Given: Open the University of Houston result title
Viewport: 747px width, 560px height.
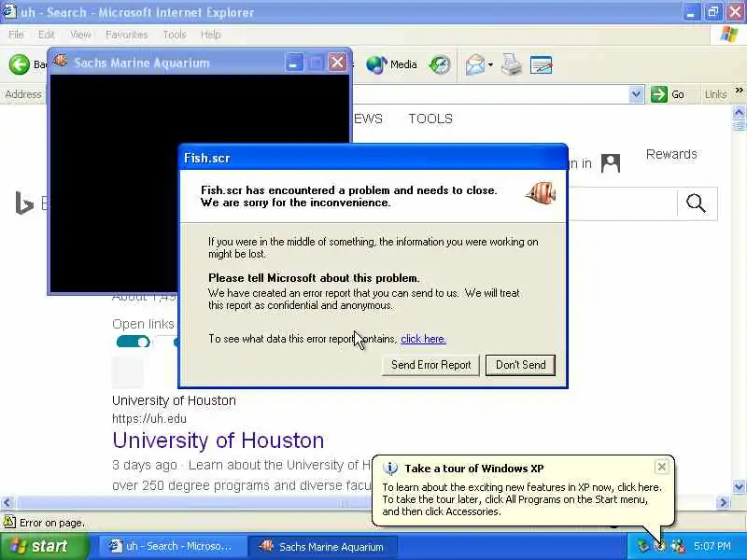Looking at the screenshot, I should (218, 441).
